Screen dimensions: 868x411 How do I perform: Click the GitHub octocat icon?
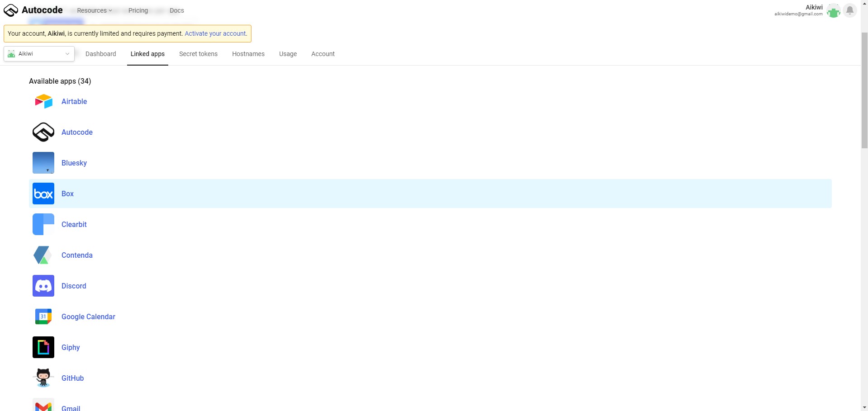coord(43,378)
